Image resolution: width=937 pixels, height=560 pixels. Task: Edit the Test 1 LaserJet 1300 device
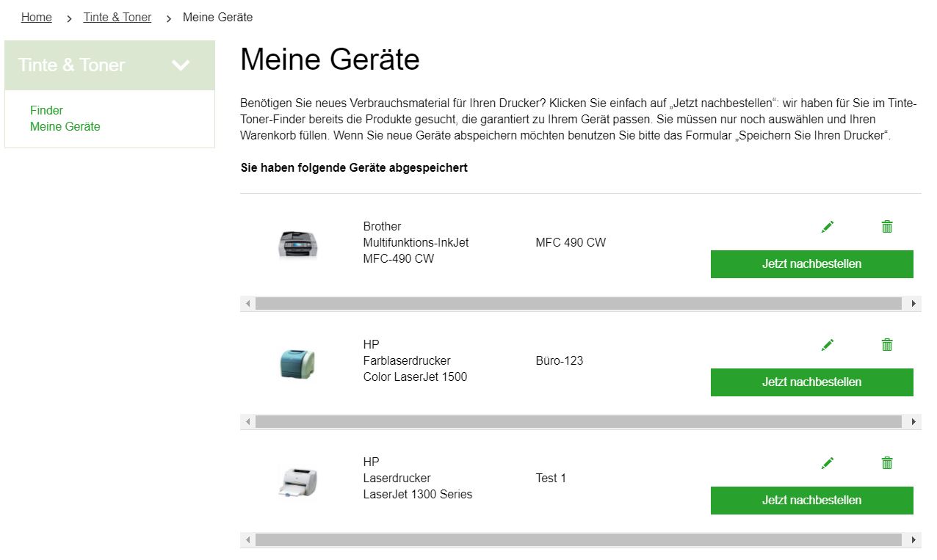pos(828,463)
